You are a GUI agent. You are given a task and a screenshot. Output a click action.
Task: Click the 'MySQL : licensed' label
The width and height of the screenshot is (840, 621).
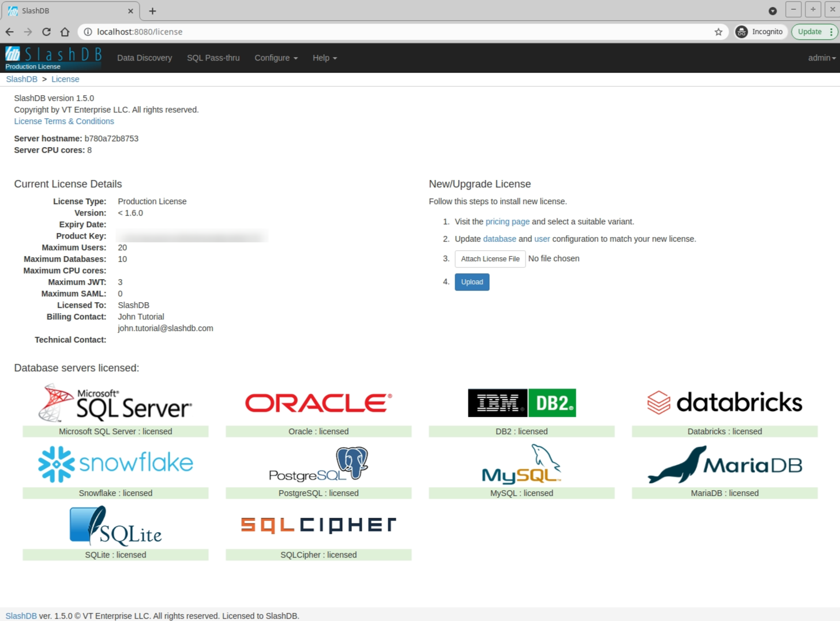pos(522,493)
